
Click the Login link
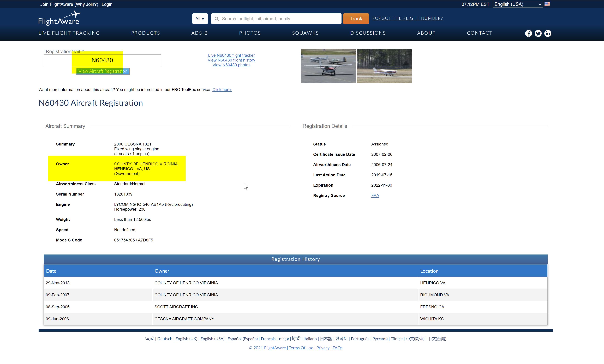107,4
